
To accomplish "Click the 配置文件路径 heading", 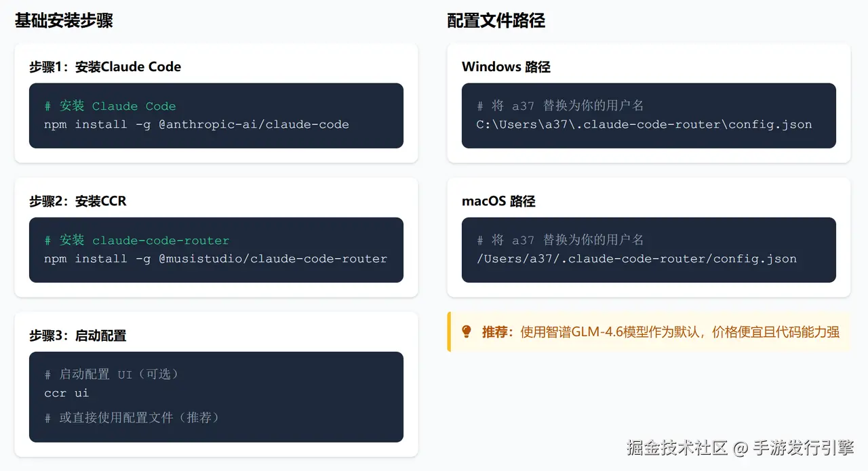I will tap(496, 20).
